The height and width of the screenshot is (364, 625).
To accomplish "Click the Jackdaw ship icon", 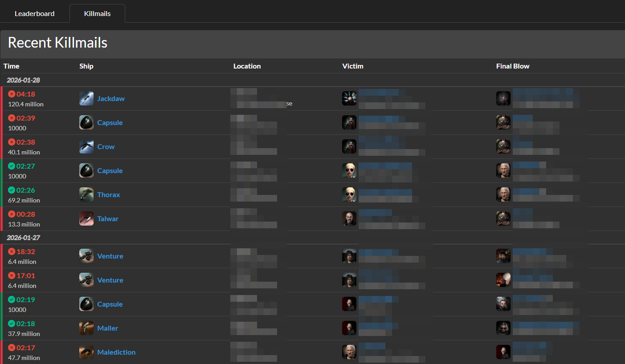I will point(86,98).
